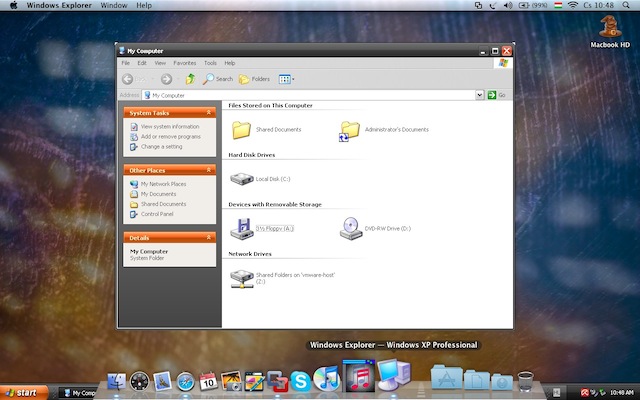Click Change a setting link
The width and height of the screenshot is (640, 400).
[x=162, y=146]
